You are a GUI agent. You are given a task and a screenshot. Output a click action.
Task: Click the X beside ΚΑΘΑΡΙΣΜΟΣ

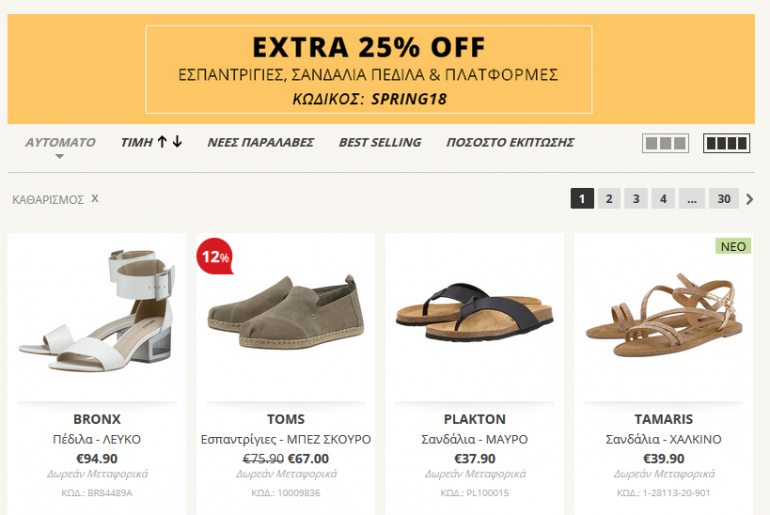tap(95, 198)
